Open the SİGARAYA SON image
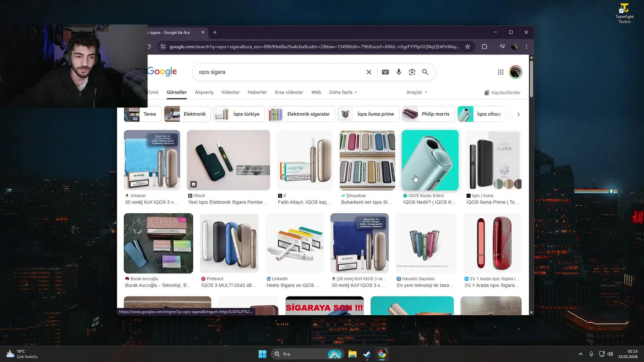Viewport: 644px width, 362px height. pos(325,306)
